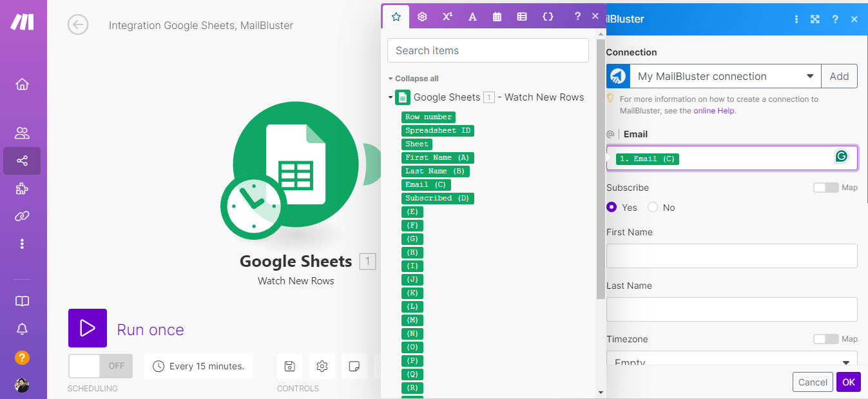Open scenario settings gear in controls
This screenshot has width=868, height=399.
click(322, 366)
